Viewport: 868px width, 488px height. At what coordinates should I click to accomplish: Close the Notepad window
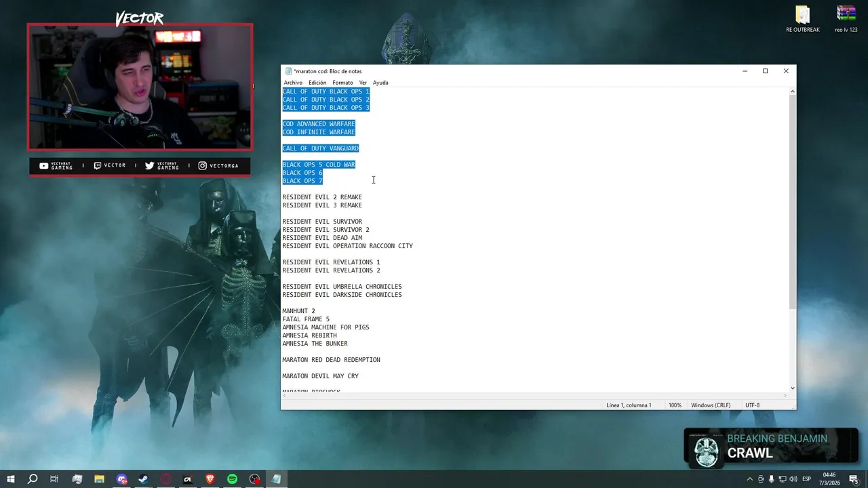pyautogui.click(x=786, y=71)
